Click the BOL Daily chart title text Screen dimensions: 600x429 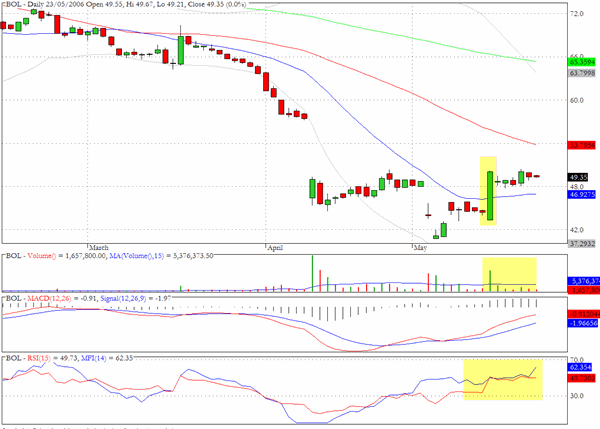pos(125,5)
